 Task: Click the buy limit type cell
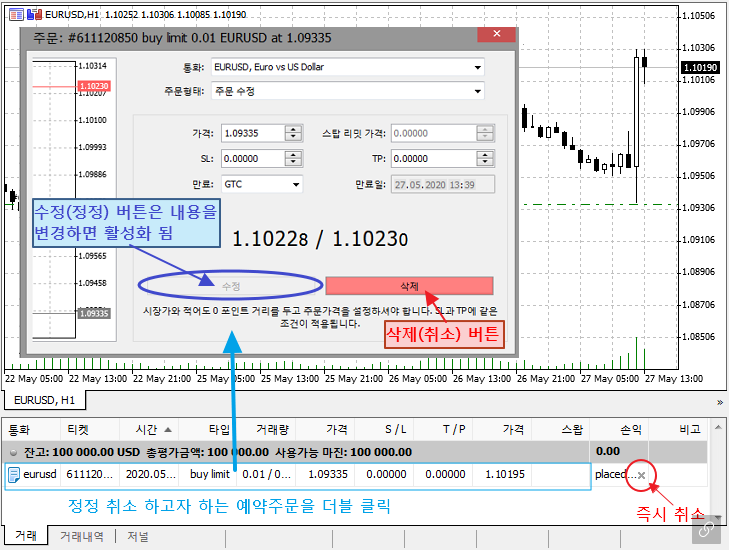(210, 475)
